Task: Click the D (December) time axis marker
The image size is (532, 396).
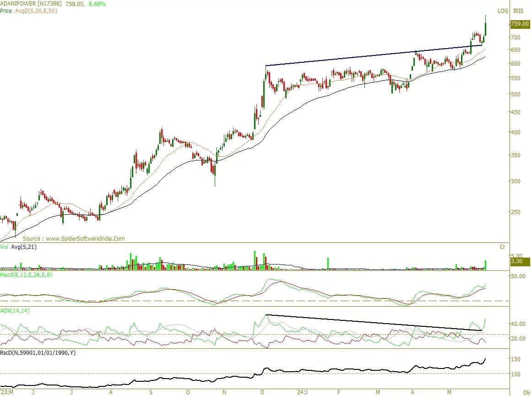Action: point(262,392)
